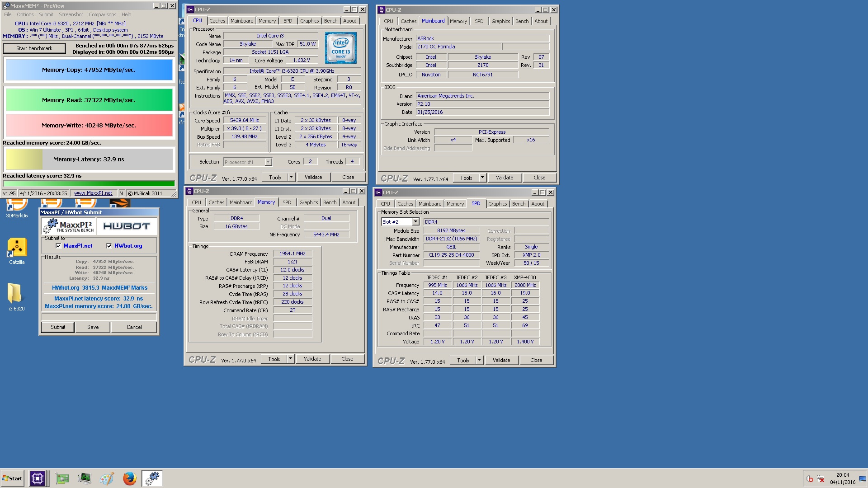Click title icon of CPU-Z Mainboard window

(x=382, y=10)
